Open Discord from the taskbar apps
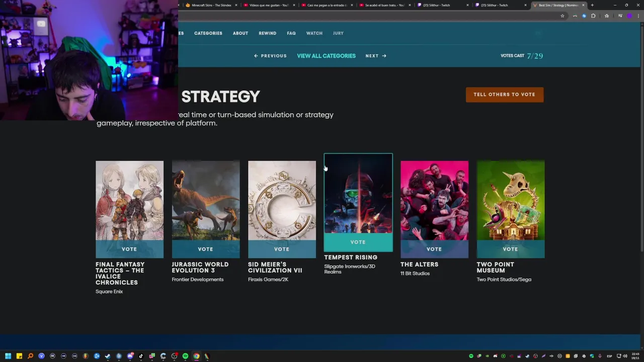Viewport: 644px width, 362px height. [x=130, y=356]
